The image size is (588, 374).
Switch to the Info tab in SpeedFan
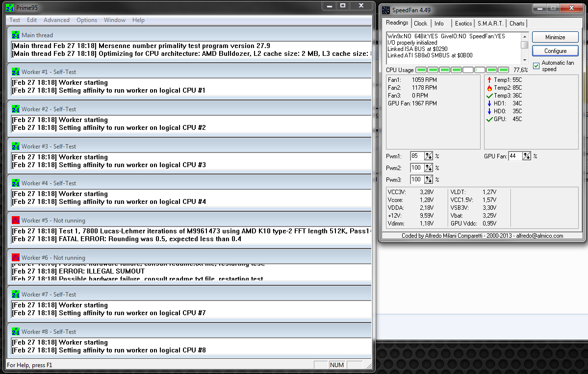439,23
